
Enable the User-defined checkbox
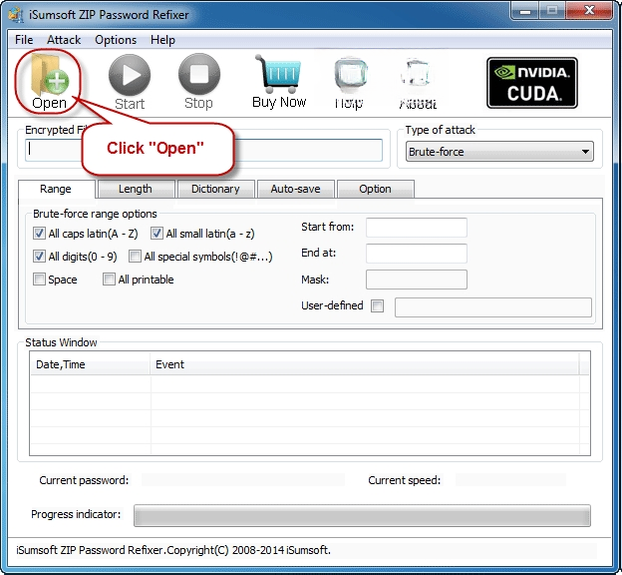(x=377, y=306)
